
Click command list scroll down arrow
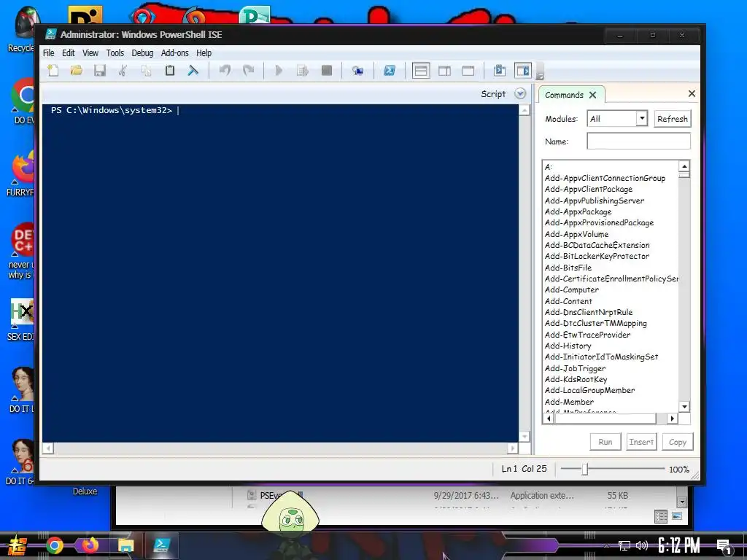tap(684, 407)
